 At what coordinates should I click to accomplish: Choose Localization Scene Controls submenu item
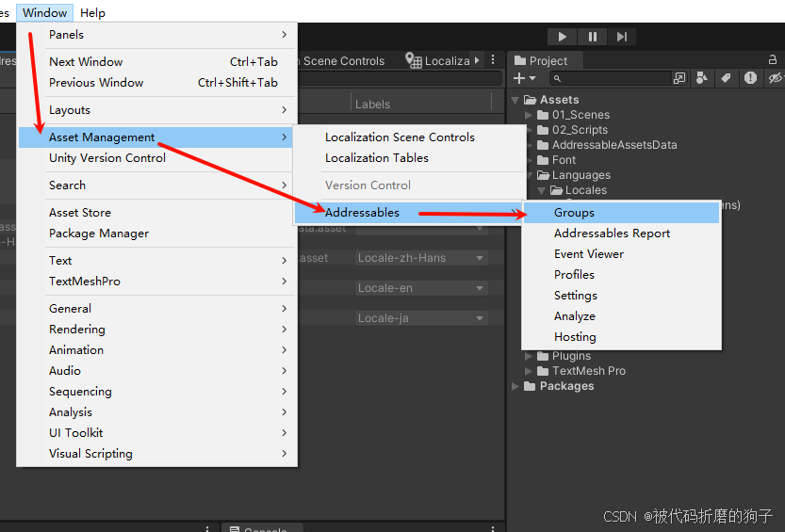point(409,137)
